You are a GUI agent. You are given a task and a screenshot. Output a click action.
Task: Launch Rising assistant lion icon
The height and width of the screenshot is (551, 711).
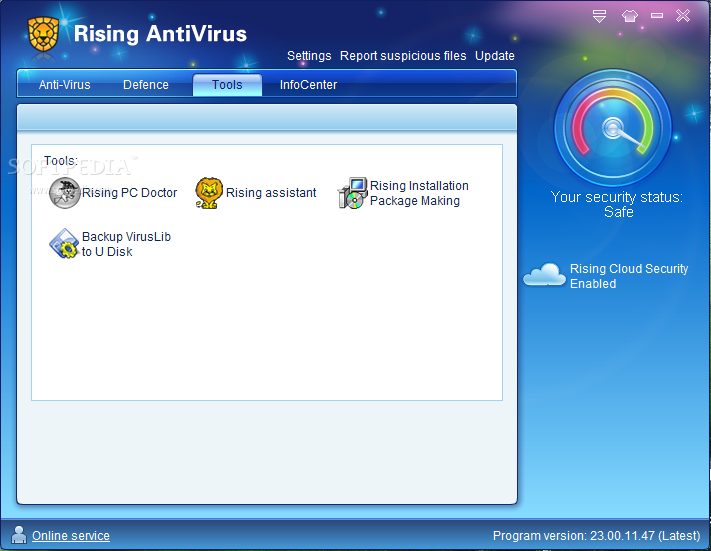point(209,193)
